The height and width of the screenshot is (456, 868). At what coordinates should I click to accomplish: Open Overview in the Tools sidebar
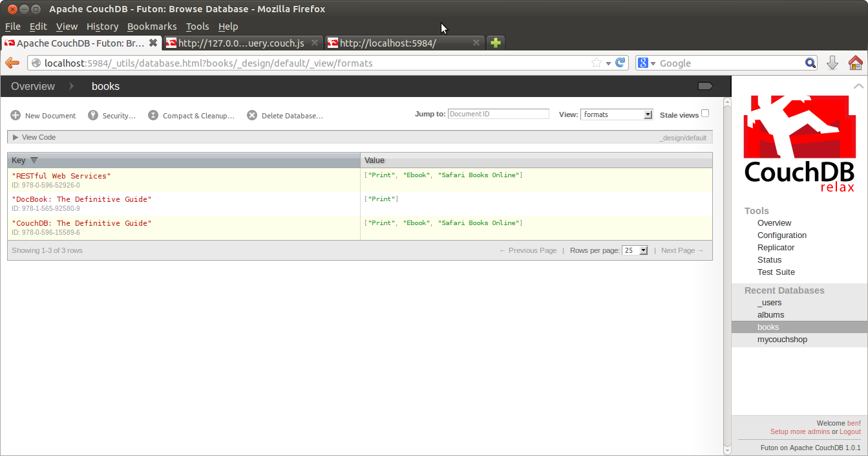tap(774, 223)
